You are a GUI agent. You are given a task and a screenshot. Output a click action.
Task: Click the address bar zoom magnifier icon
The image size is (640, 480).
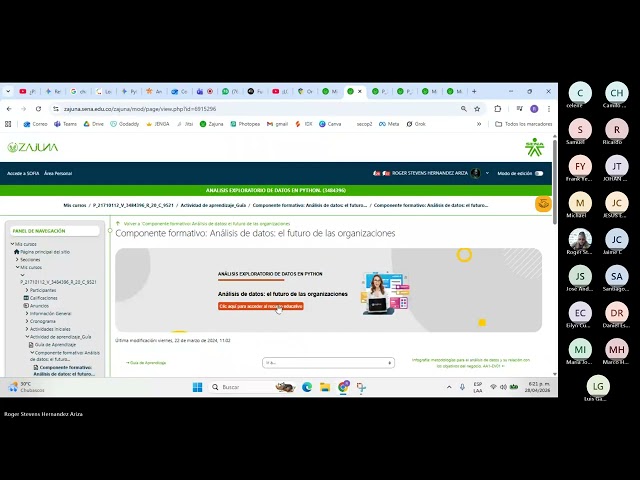point(464,109)
